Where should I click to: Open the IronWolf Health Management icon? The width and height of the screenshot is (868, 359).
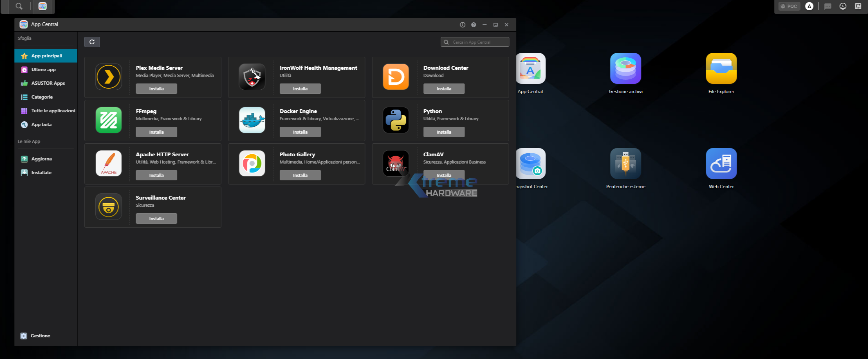(252, 77)
